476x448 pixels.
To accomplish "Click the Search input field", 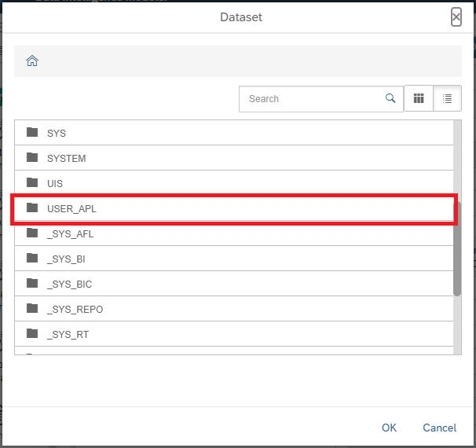I will pyautogui.click(x=314, y=99).
